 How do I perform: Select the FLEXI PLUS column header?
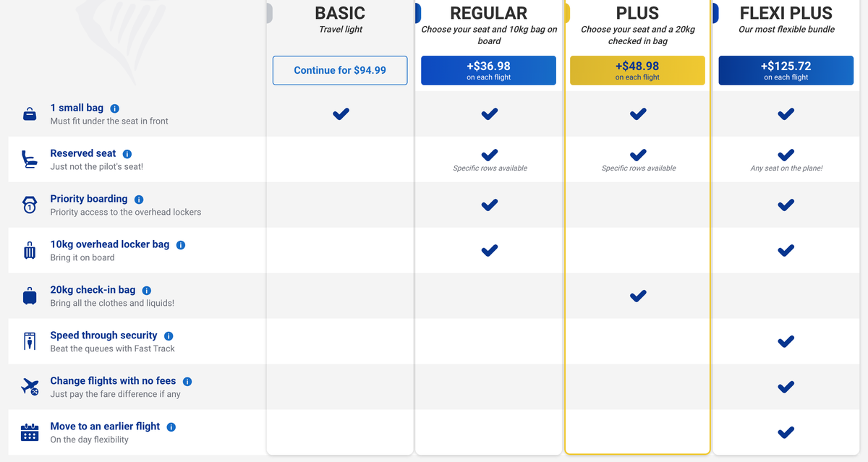click(x=786, y=12)
